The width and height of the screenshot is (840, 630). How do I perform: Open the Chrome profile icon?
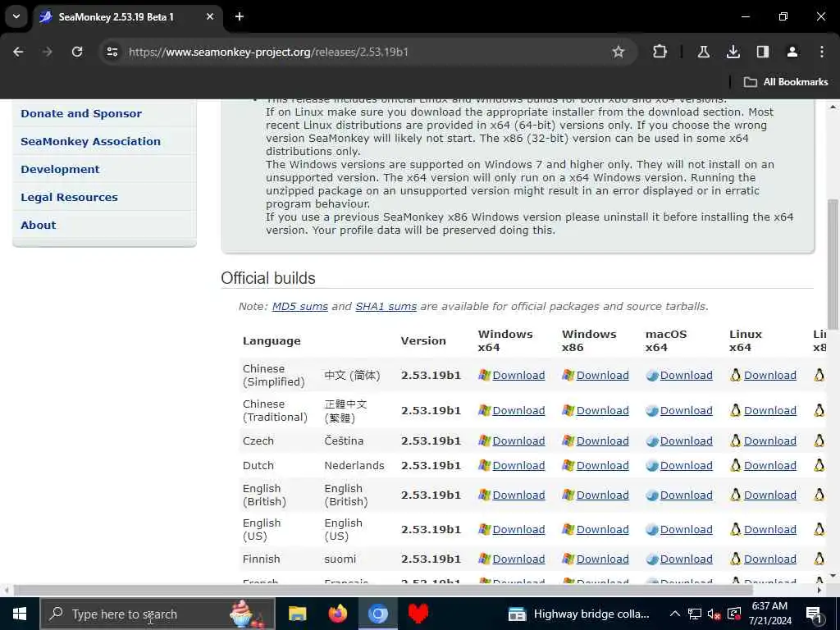click(x=792, y=52)
